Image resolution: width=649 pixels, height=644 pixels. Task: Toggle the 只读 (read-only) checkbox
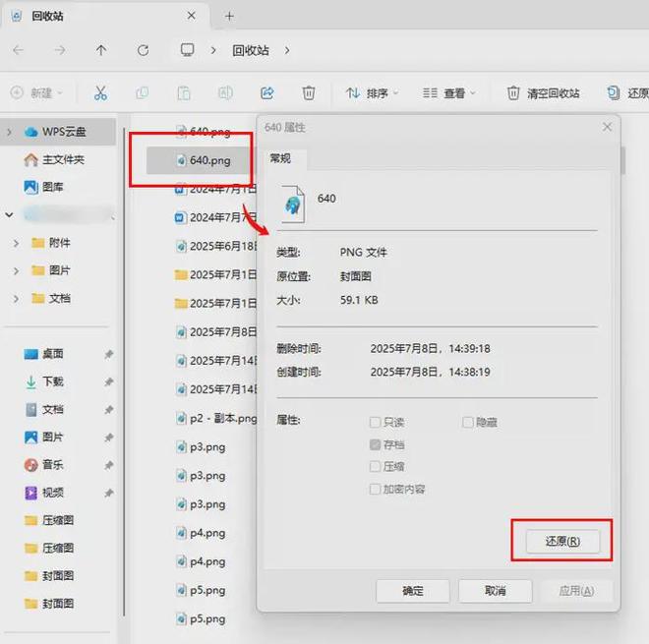(375, 422)
